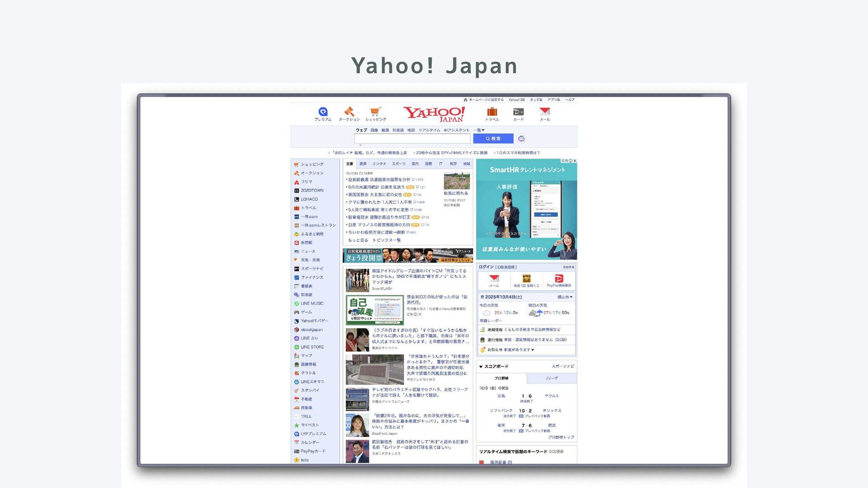Image resolution: width=868 pixels, height=488 pixels.
Task: Click inside the web search input field
Action: 412,139
